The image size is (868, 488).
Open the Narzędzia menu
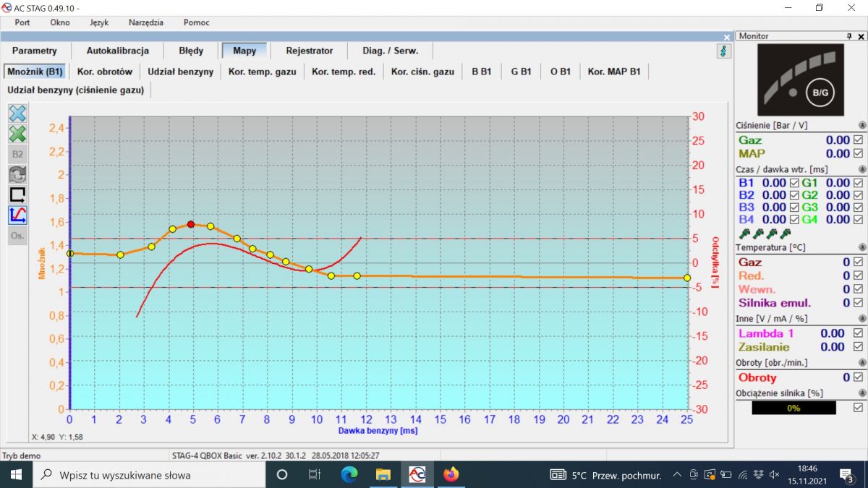click(x=146, y=22)
